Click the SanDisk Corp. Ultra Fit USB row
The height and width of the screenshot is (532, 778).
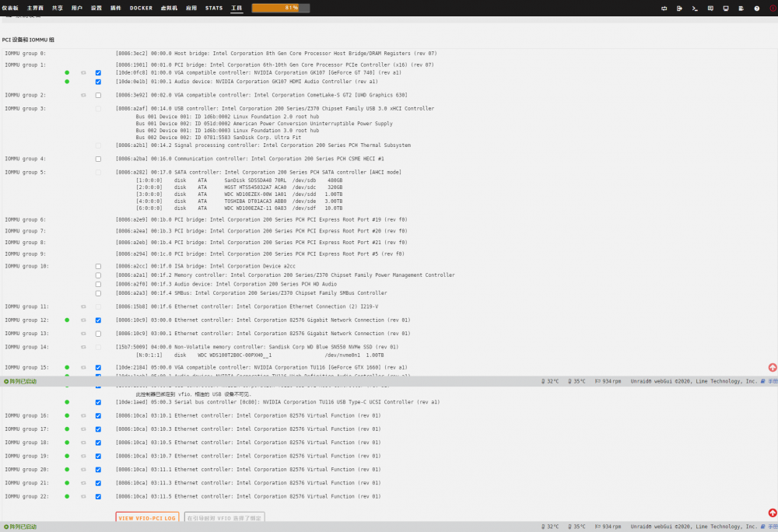(219, 138)
